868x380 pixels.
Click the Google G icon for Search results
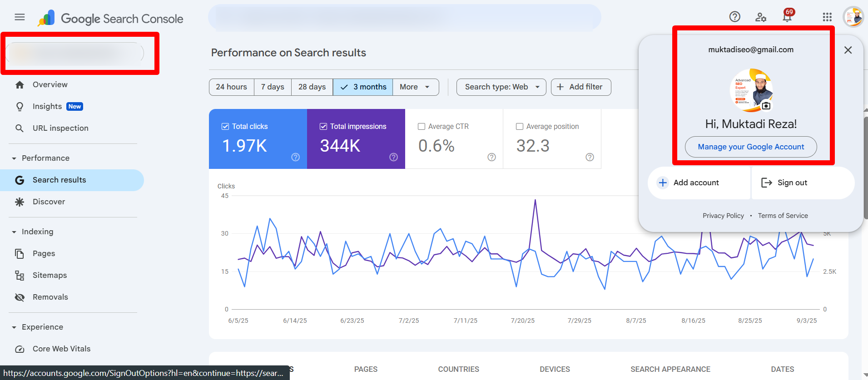[x=20, y=180]
